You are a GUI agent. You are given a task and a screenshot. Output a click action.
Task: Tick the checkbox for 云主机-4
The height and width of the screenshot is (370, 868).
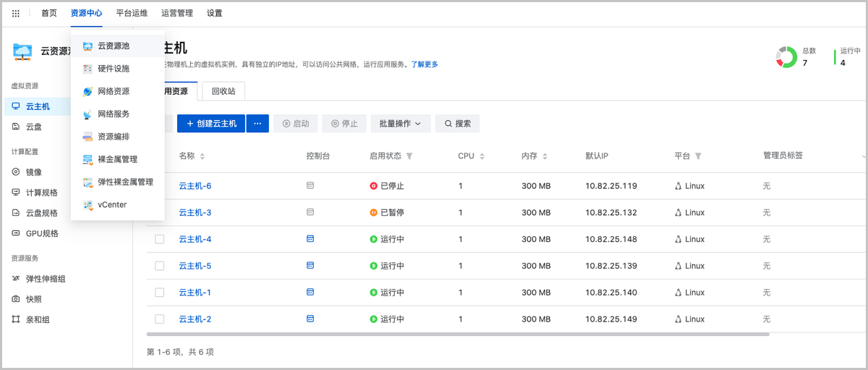[x=160, y=239]
